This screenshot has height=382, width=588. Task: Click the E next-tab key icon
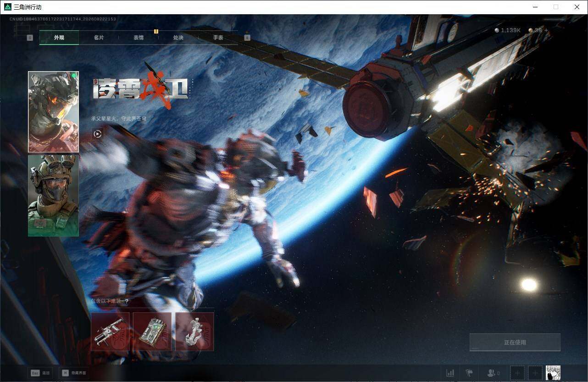pos(247,38)
